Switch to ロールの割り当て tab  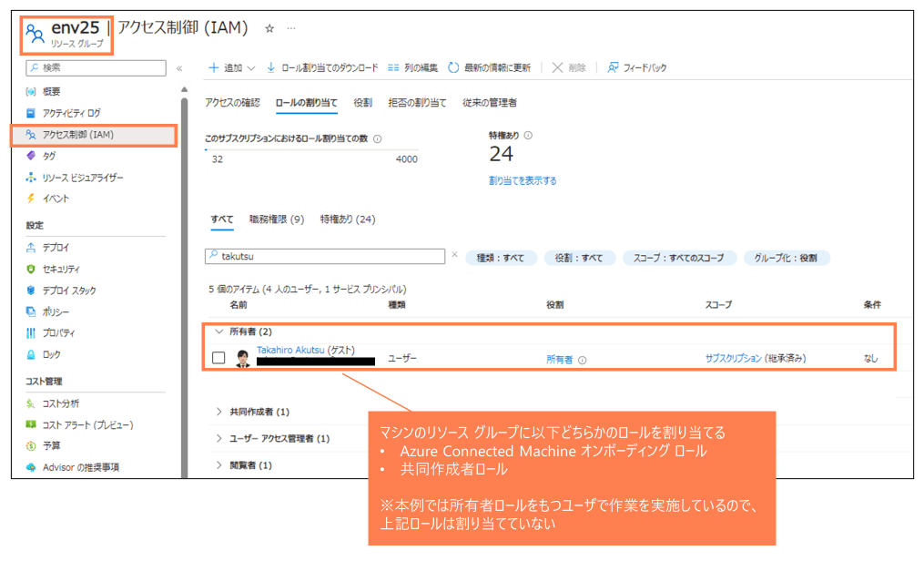pyautogui.click(x=307, y=103)
